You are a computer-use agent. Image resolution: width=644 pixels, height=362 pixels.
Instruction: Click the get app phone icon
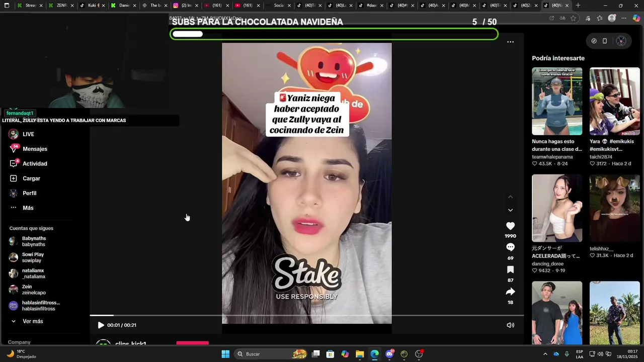click(x=605, y=41)
